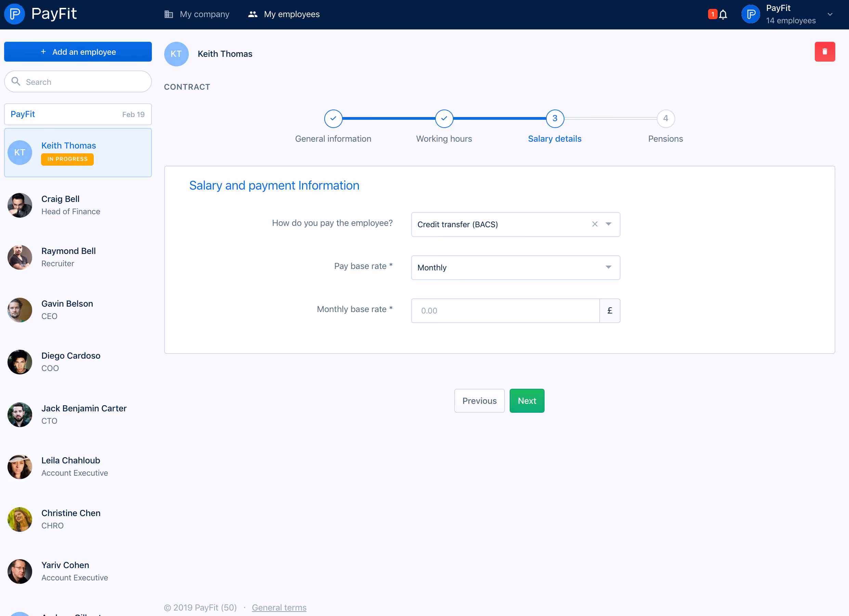Expand the PayFit account menu chevron

tap(830, 14)
